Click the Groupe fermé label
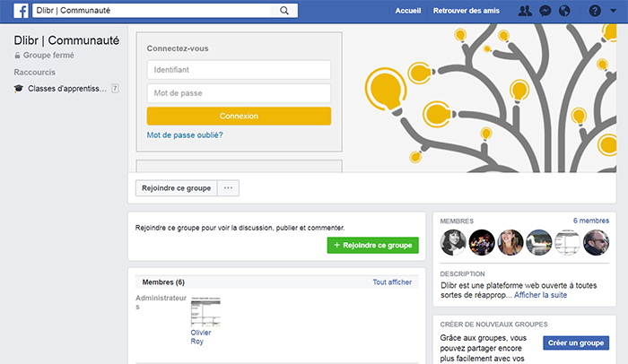Image resolution: width=628 pixels, height=364 pixels. pos(48,56)
